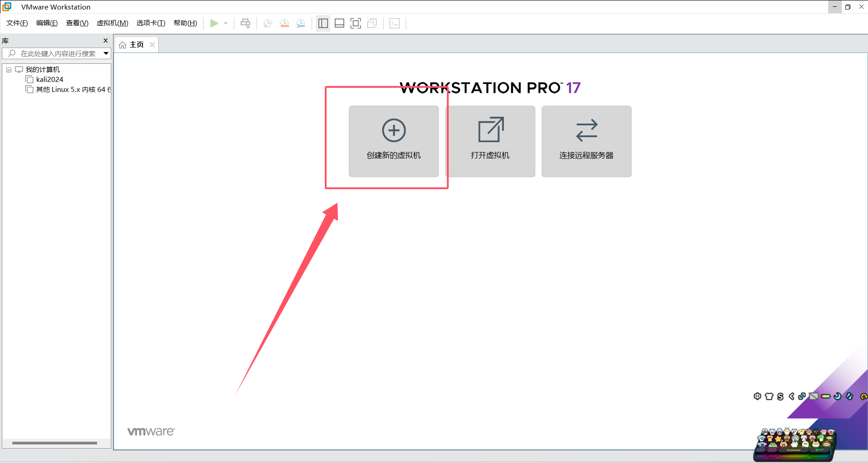Click the library horizontal scrollbar
868x463 pixels.
(55, 443)
